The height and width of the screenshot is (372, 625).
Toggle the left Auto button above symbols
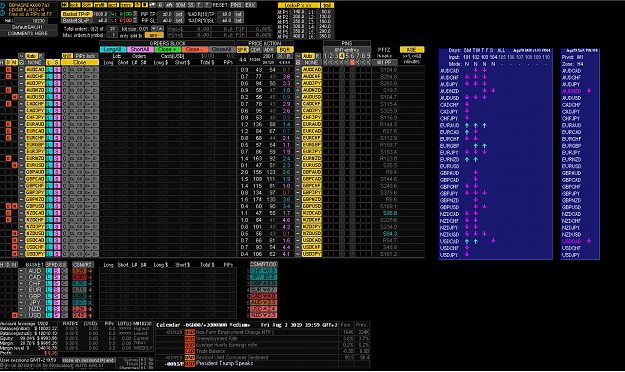tap(32, 56)
